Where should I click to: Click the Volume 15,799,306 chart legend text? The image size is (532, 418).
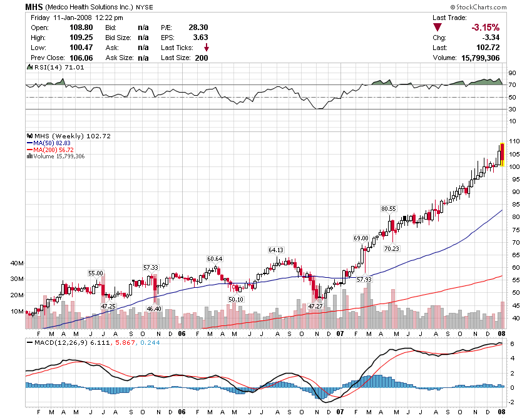click(x=59, y=156)
